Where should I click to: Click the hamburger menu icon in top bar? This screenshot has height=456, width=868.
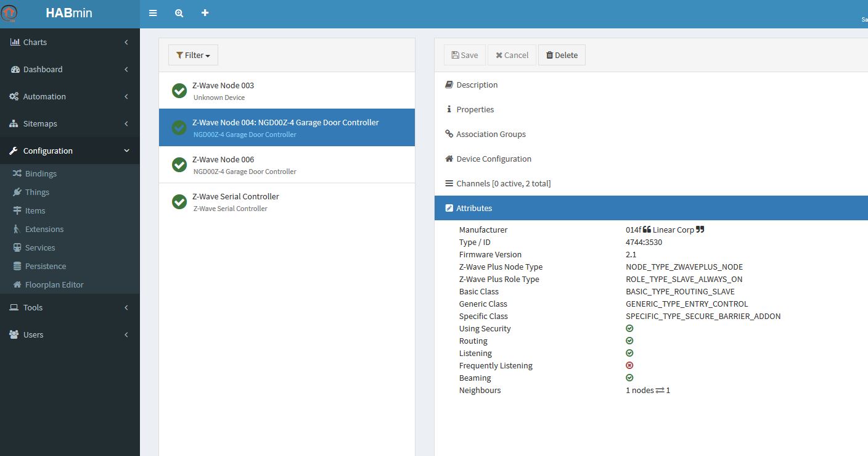(x=153, y=13)
